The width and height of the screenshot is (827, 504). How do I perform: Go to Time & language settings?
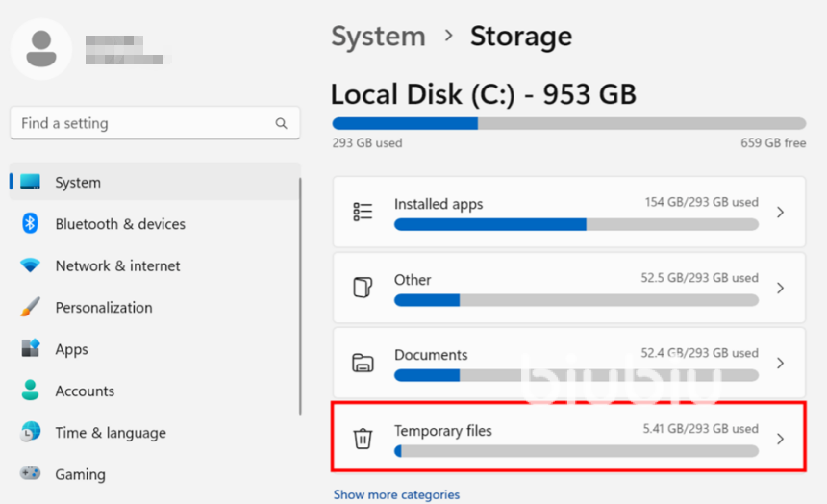tap(110, 433)
